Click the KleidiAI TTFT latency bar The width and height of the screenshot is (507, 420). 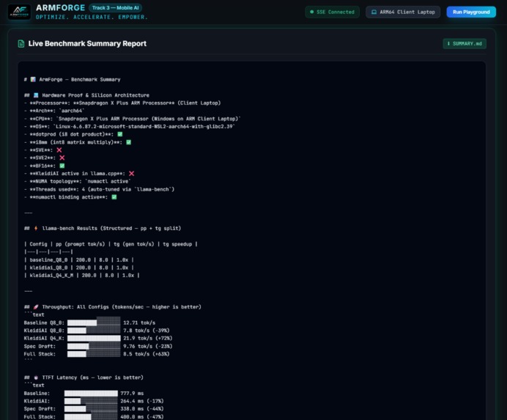click(91, 401)
